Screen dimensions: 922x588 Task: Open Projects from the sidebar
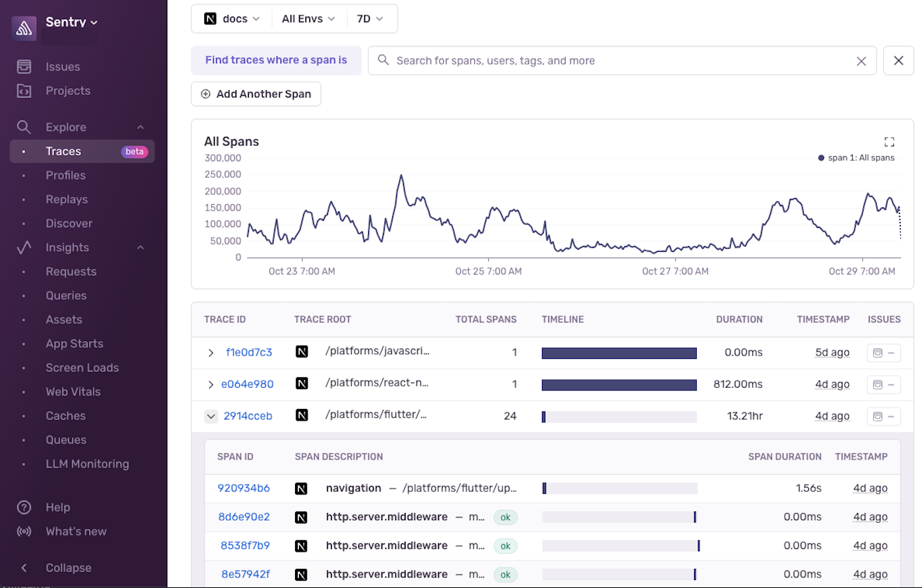point(68,91)
